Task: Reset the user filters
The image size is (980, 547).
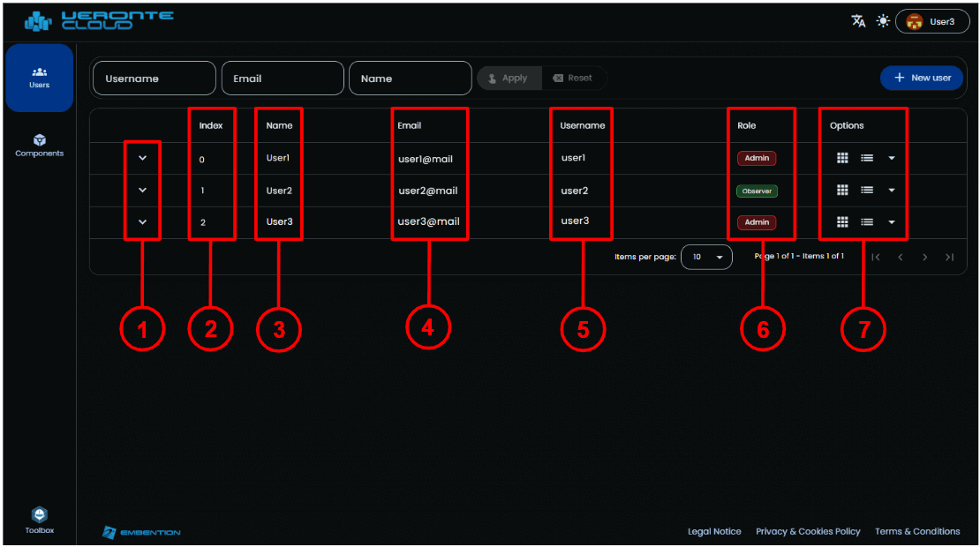Action: pyautogui.click(x=573, y=79)
